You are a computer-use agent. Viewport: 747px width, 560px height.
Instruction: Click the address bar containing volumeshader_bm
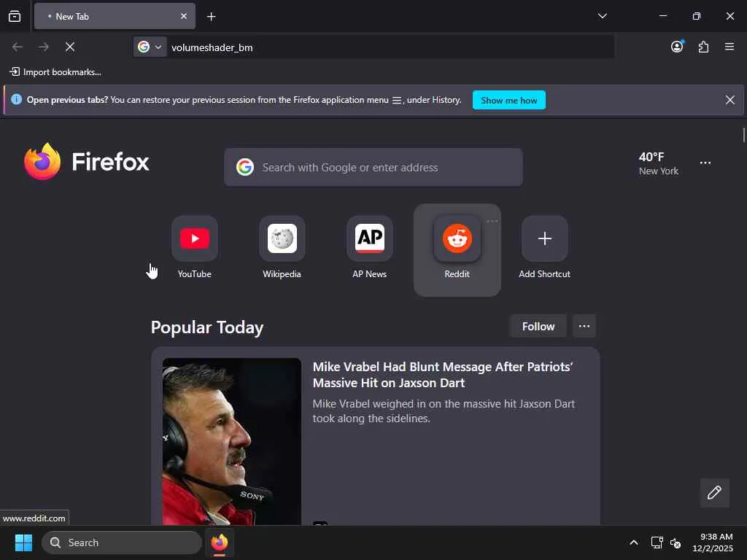[390, 47]
